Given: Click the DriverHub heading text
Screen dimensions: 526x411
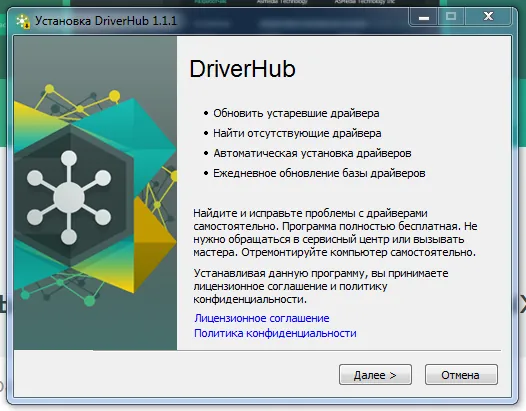Looking at the screenshot, I should tap(242, 69).
